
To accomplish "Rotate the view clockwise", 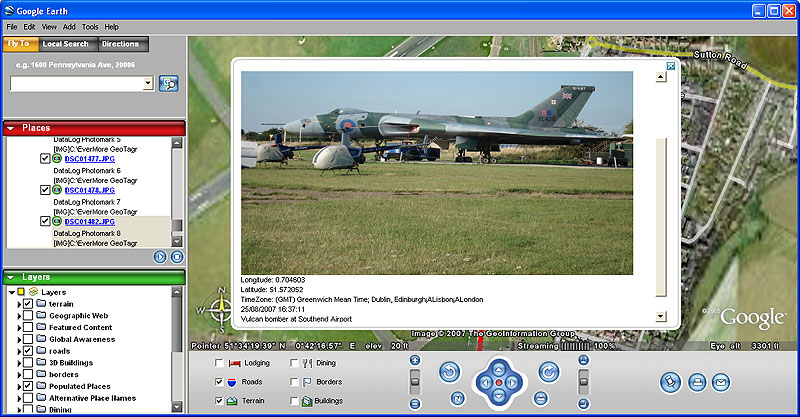I will (x=549, y=372).
